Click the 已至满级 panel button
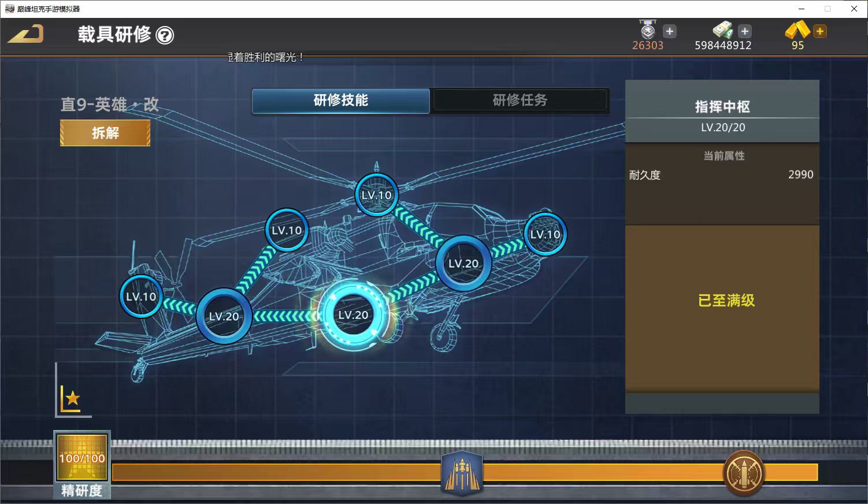 pos(726,301)
